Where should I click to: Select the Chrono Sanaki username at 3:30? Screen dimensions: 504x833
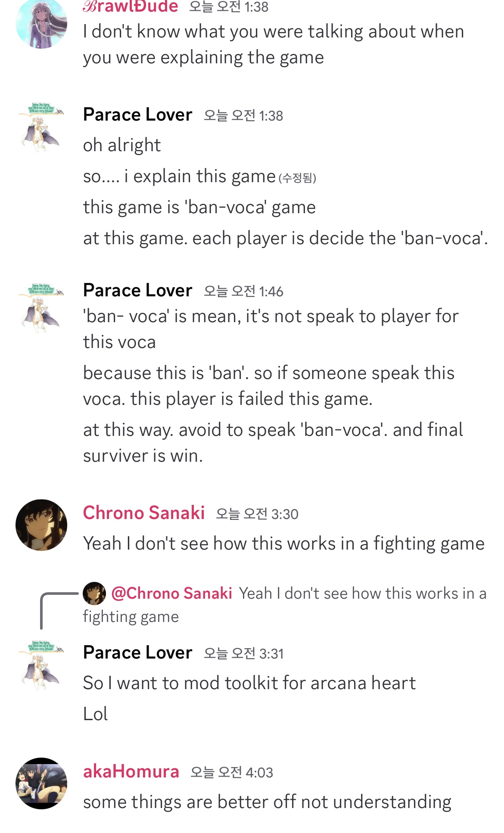coord(144,513)
